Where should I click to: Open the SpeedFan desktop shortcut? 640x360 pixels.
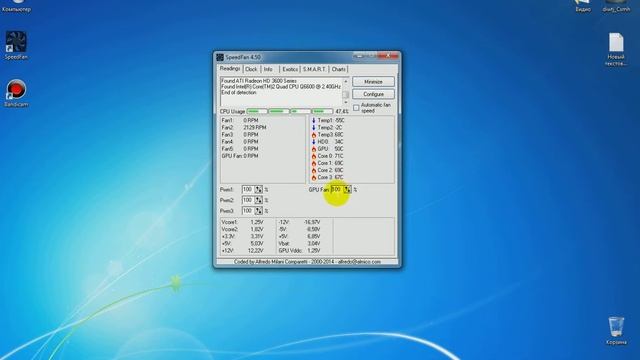[x=16, y=45]
